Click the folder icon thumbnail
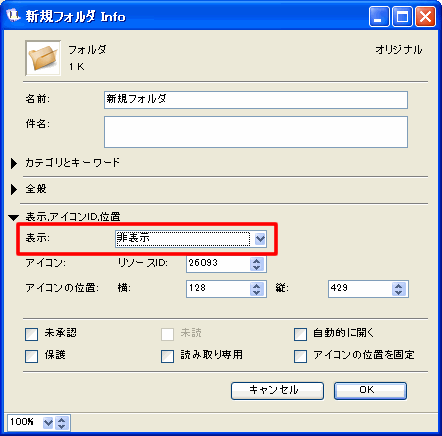The width and height of the screenshot is (442, 436). (43, 58)
